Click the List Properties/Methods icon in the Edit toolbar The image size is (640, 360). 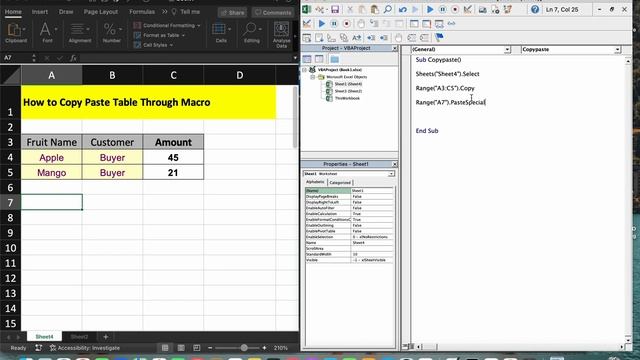coord(307,38)
